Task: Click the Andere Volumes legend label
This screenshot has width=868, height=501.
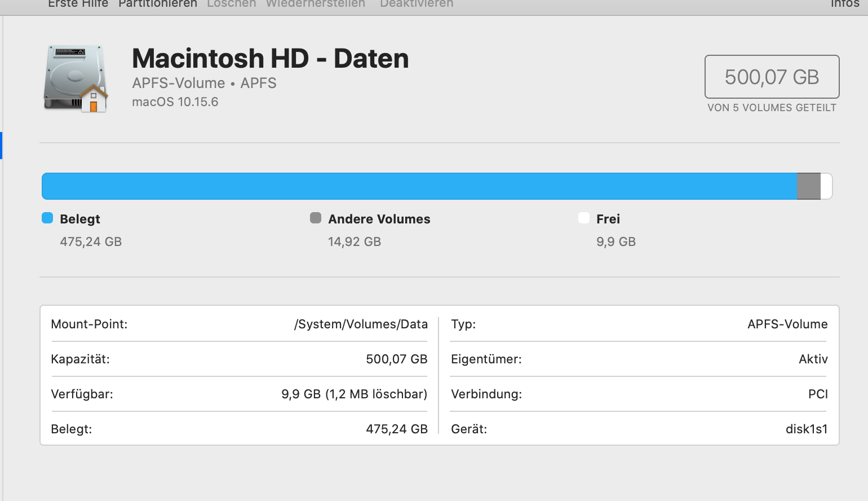Action: coord(379,219)
